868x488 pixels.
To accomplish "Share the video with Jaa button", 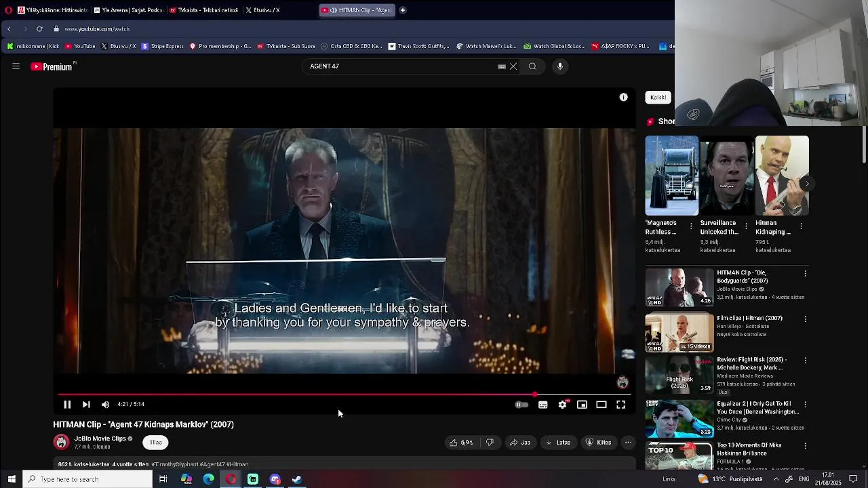I will click(520, 443).
